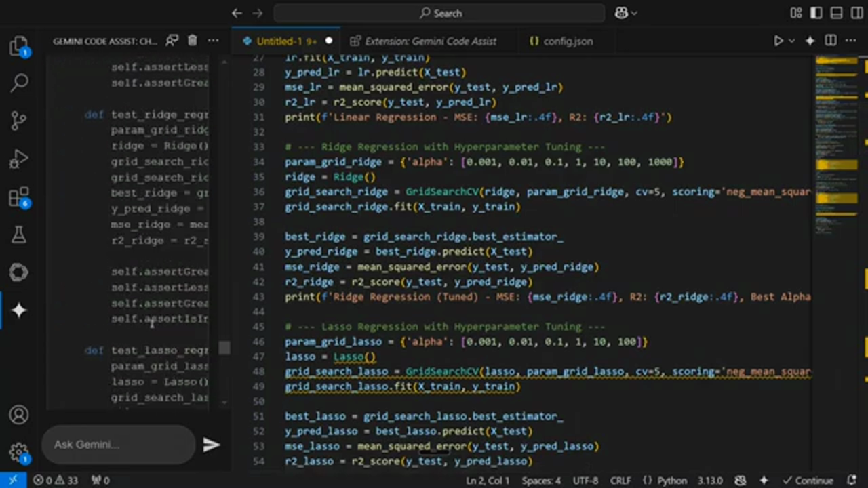Viewport: 868px width, 488px height.
Task: Open the Source Control view
Action: 19,121
